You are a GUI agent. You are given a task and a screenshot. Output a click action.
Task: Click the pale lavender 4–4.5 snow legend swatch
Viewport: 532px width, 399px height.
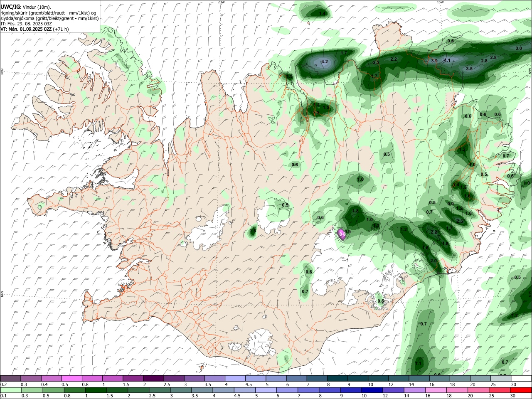234,379
